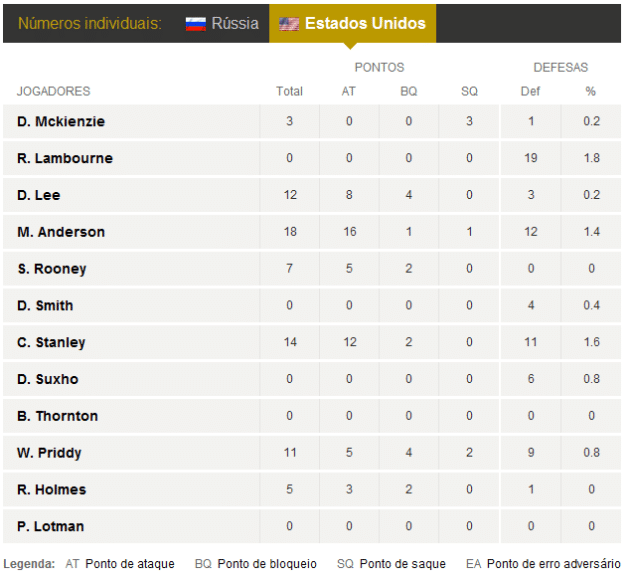This screenshot has height=580, width=630.
Task: Click the SQ column header
Action: [469, 91]
